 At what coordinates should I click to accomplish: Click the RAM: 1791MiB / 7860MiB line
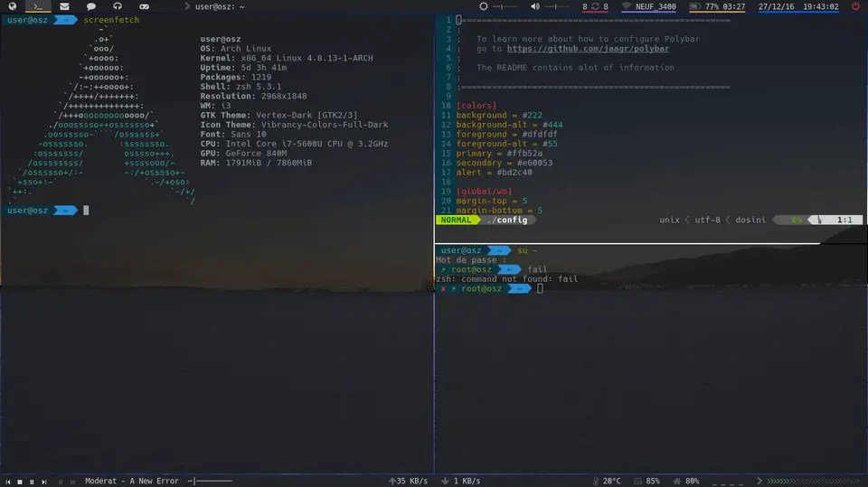[x=256, y=163]
